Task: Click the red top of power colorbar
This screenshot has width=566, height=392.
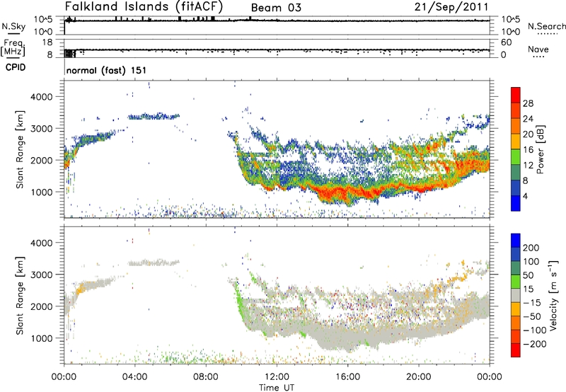Action: (x=516, y=95)
